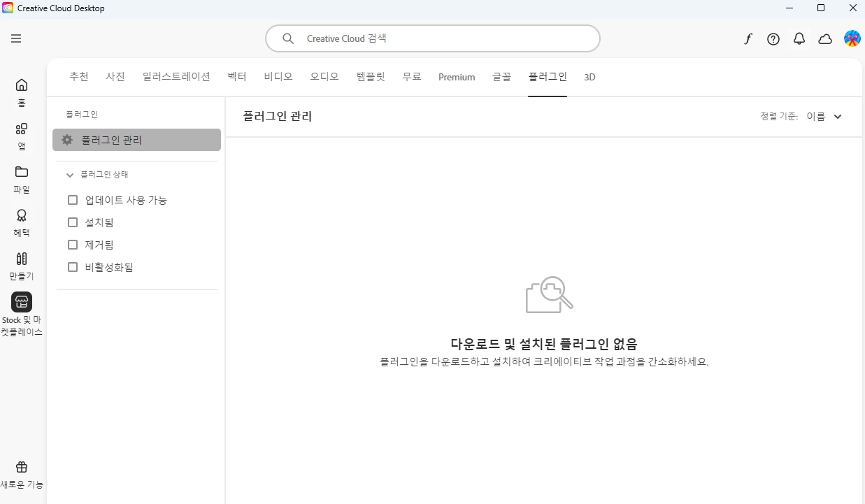
Task: Open Stock 및 마켓플레이스 sidebar icon
Action: click(x=22, y=302)
